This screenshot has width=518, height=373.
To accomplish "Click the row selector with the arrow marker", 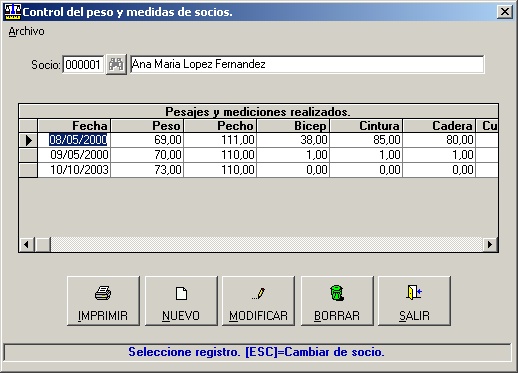I will click(28, 140).
